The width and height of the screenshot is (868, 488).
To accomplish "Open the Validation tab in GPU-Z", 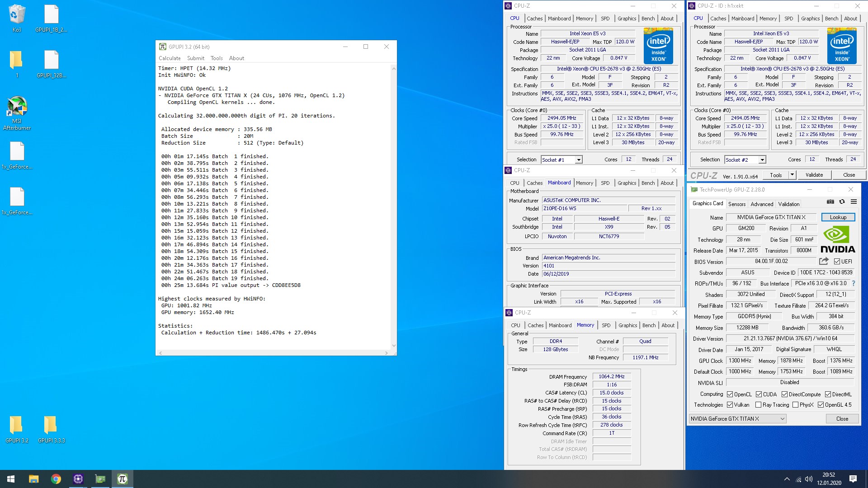I will click(789, 204).
